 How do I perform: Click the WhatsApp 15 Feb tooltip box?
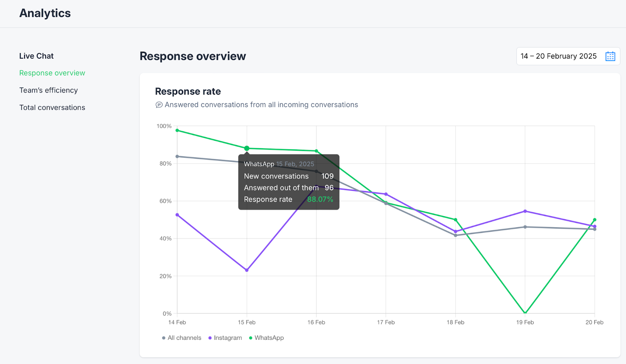click(288, 182)
